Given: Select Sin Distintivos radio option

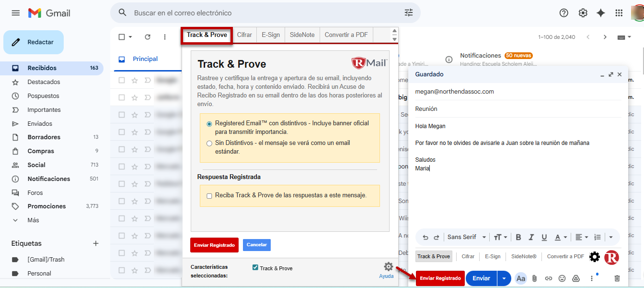Looking at the screenshot, I should click(209, 143).
